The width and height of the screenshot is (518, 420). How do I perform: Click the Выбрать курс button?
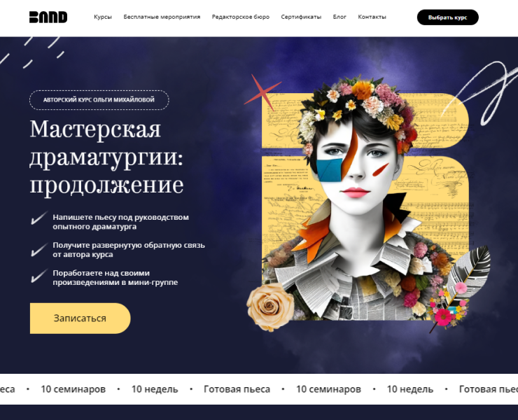[447, 17]
